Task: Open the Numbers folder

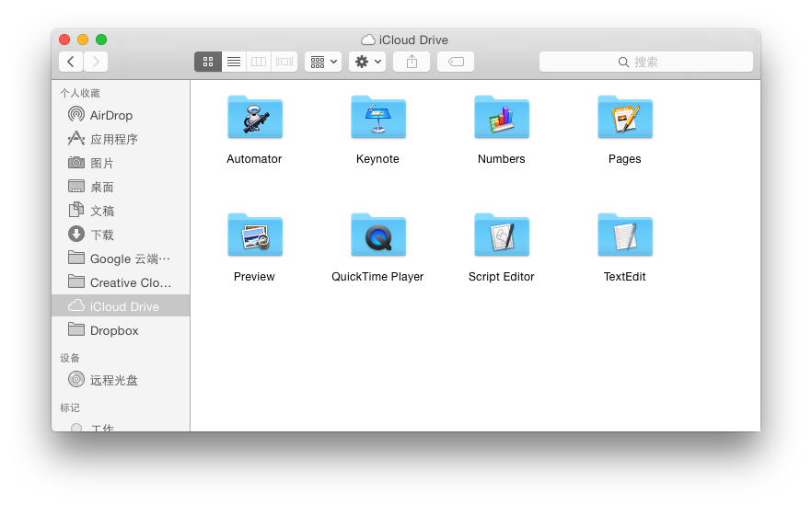Action: (x=501, y=118)
